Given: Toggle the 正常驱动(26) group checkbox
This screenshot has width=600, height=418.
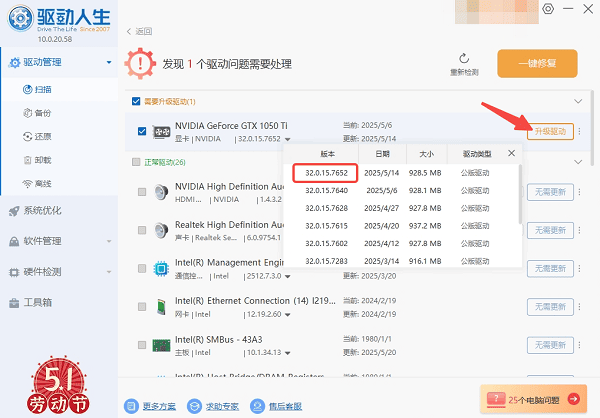Looking at the screenshot, I should point(136,162).
